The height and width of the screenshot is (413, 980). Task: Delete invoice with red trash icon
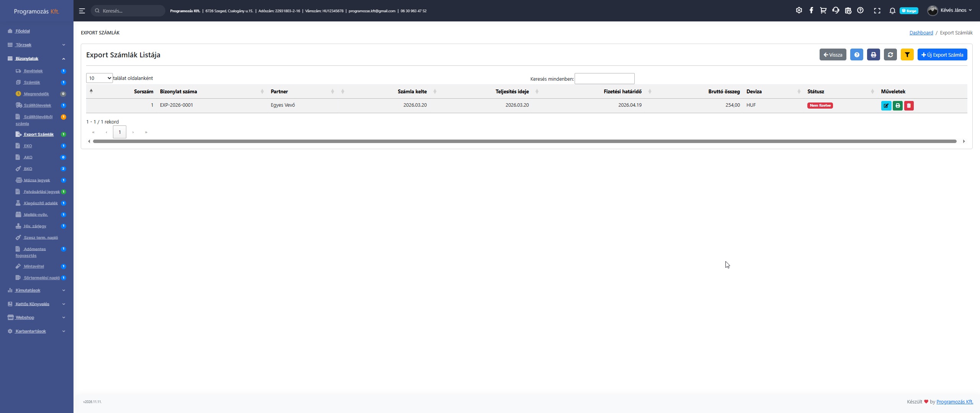coord(909,106)
